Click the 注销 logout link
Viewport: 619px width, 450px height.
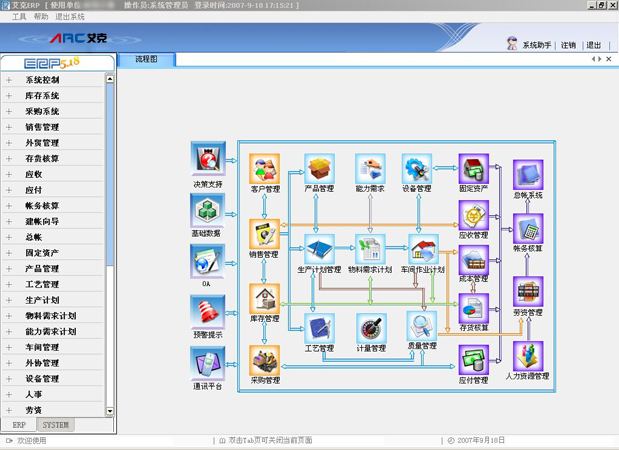click(568, 45)
